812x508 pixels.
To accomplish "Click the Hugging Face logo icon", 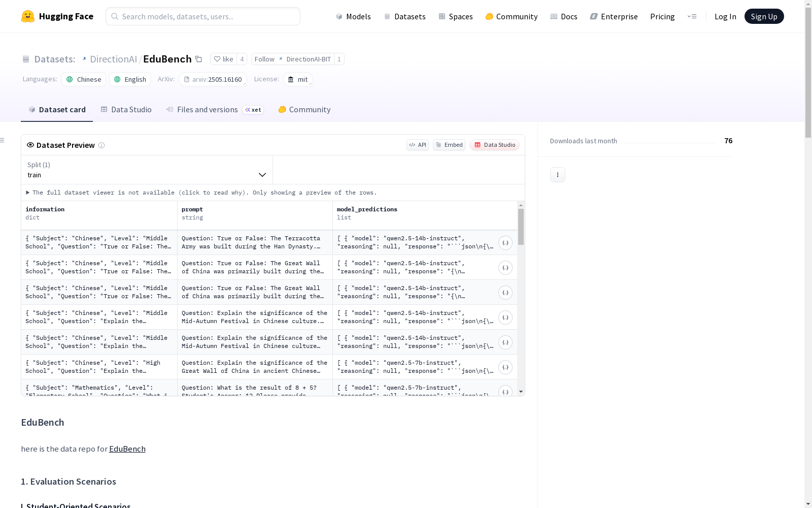I will pyautogui.click(x=28, y=16).
